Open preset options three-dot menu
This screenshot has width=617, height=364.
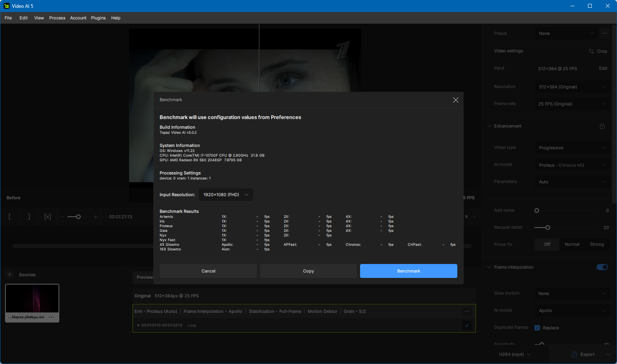[605, 33]
